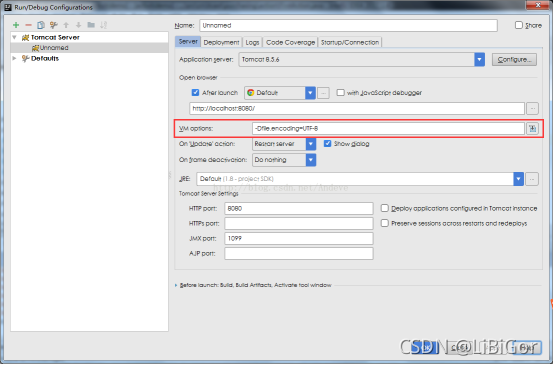Click the move up arrow icon

pos(66,25)
